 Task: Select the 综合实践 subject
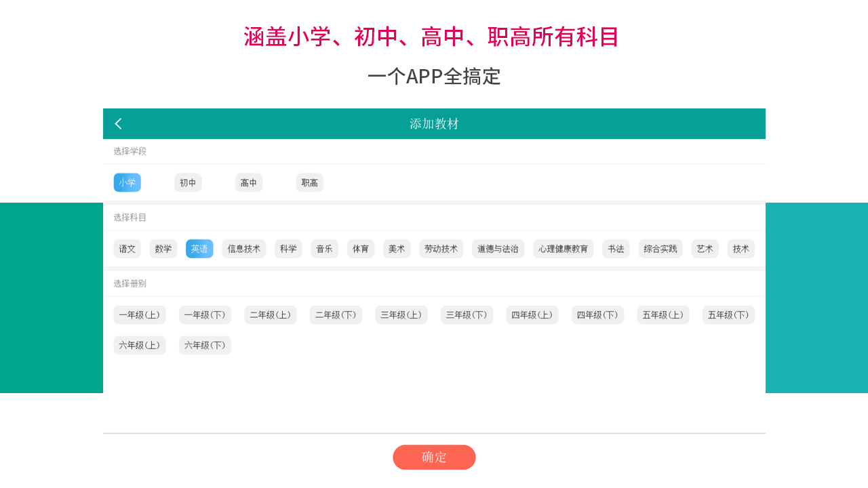660,249
